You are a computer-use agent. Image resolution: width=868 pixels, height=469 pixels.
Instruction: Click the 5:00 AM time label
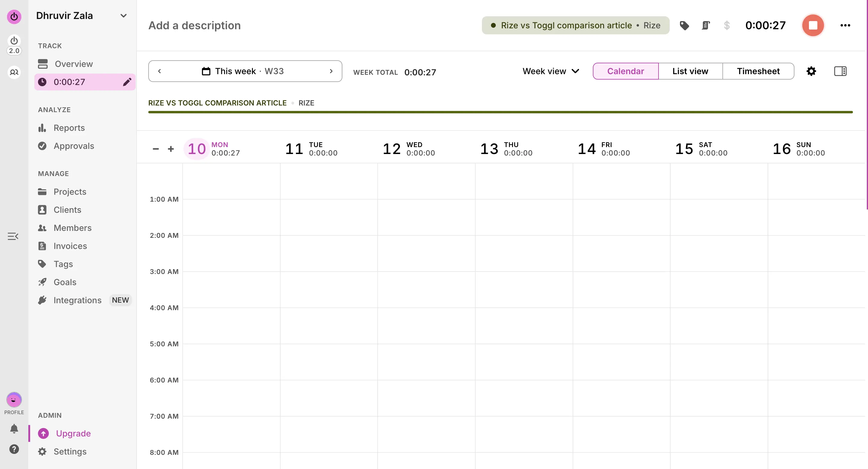164,344
